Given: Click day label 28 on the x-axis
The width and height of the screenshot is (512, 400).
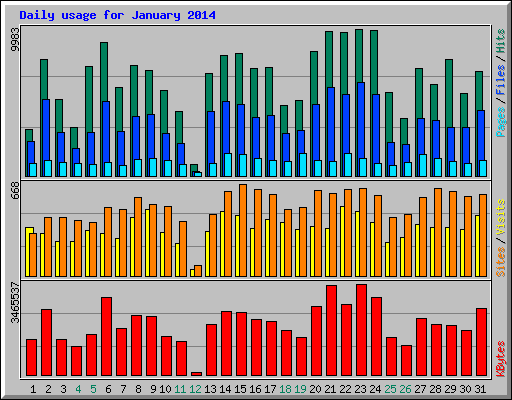Looking at the screenshot, I should pyautogui.click(x=435, y=389).
